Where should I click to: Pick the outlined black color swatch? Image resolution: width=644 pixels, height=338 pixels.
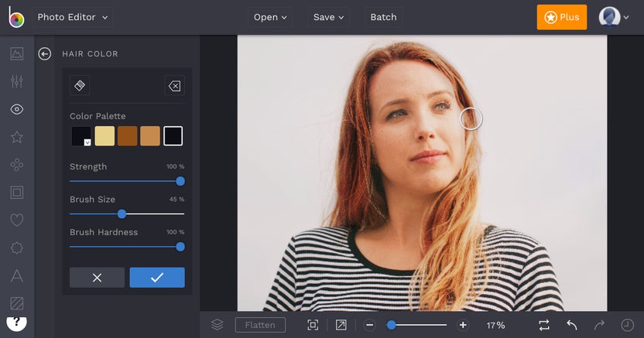pyautogui.click(x=173, y=136)
